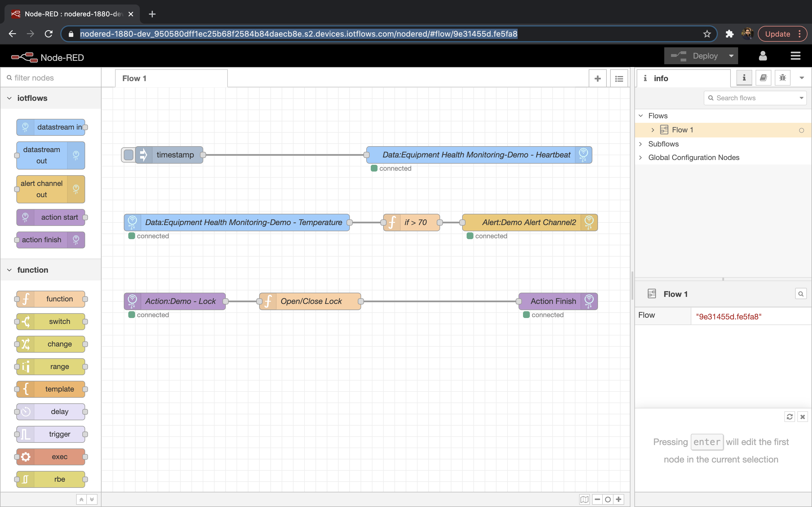Reset canvas zoom level
The width and height of the screenshot is (812, 507).
tap(608, 499)
